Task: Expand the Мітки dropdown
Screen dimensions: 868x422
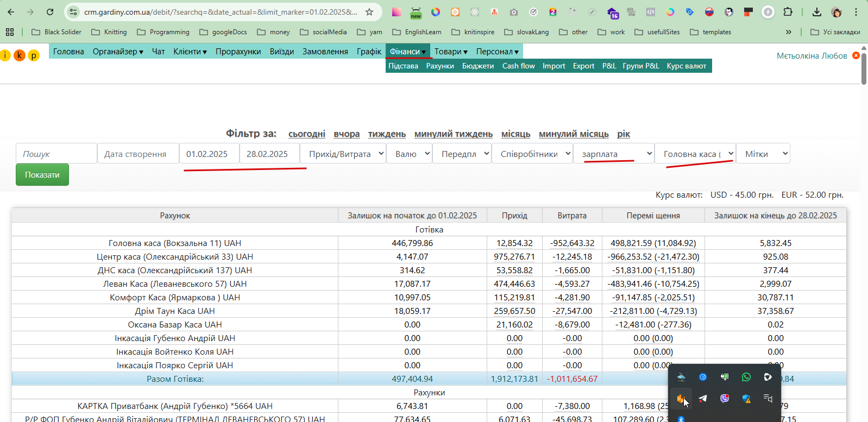Action: [763, 154]
